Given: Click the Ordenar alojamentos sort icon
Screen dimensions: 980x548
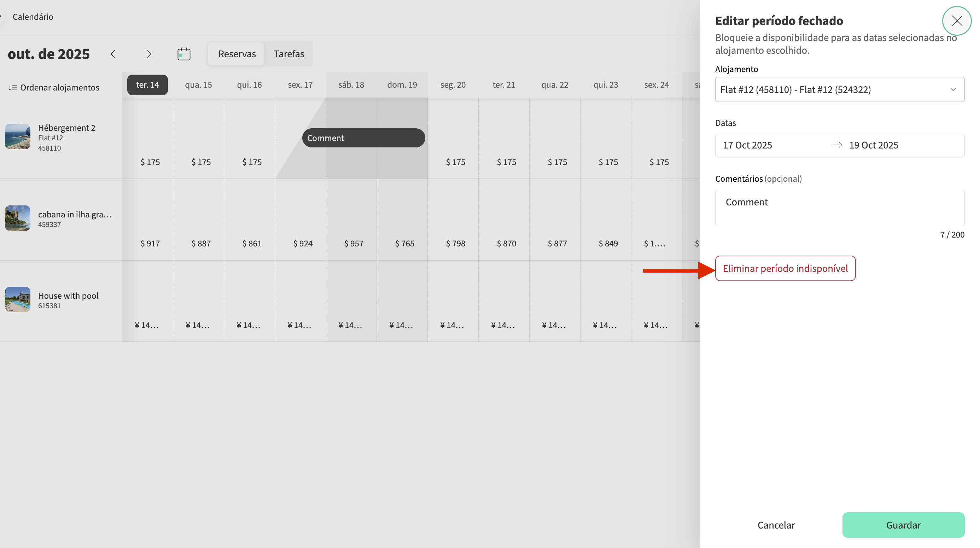Looking at the screenshot, I should tap(13, 88).
